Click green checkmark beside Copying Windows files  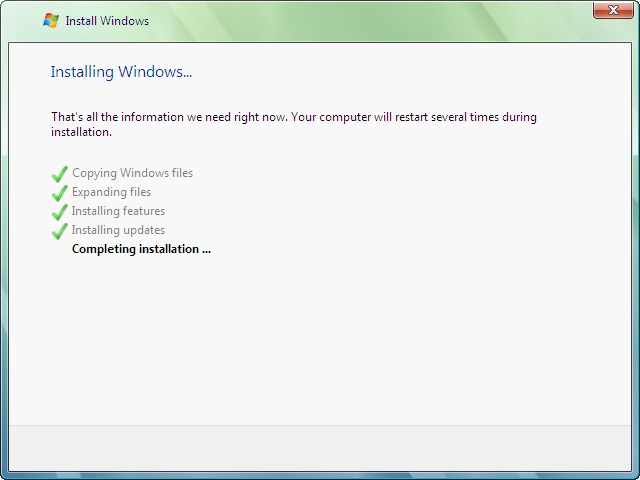60,174
